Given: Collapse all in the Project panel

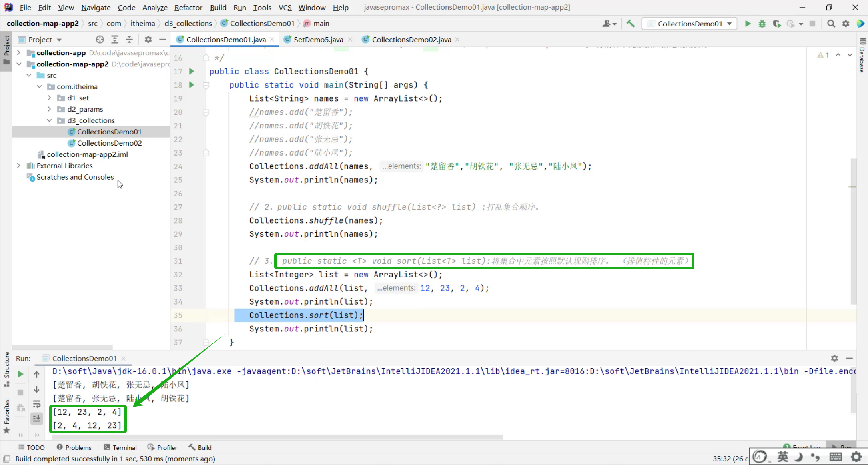Looking at the screenshot, I should point(129,39).
